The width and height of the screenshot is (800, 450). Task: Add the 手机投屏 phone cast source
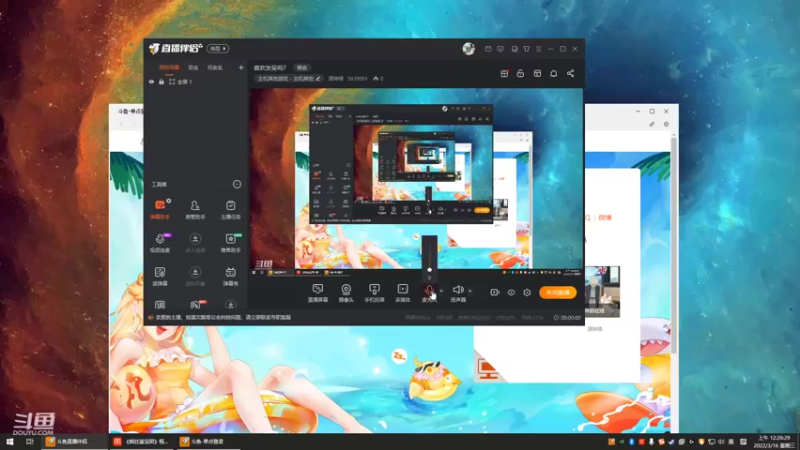click(374, 293)
